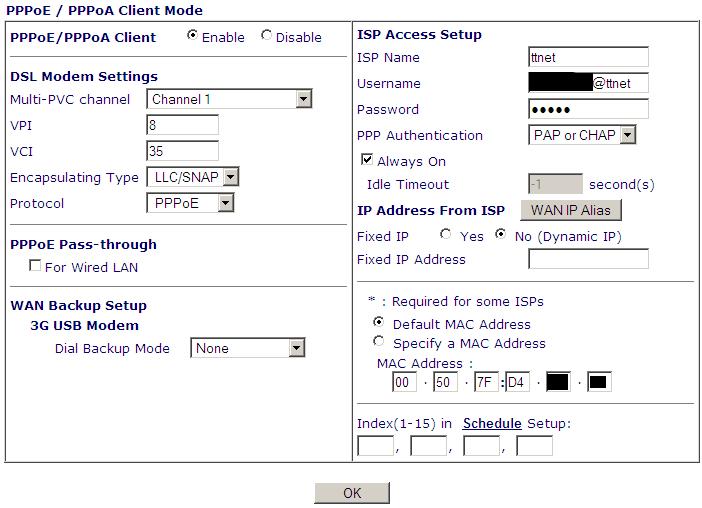
Task: Click the first Schedule index field
Action: (375, 446)
